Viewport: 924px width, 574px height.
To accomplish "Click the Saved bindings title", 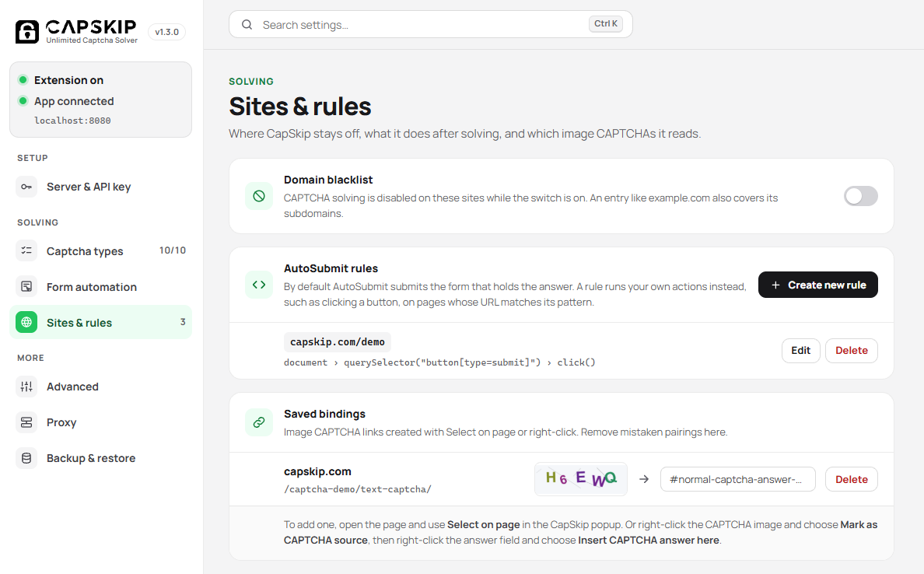I will pos(324,414).
